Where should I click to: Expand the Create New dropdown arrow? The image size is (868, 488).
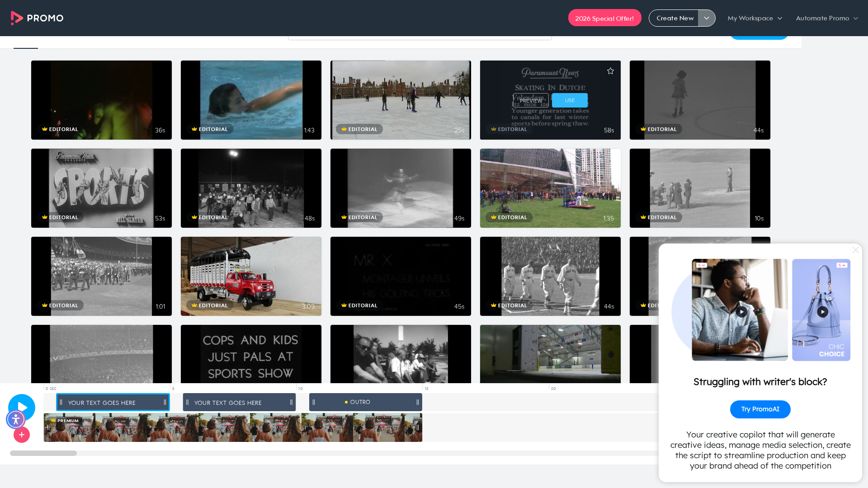(x=707, y=18)
